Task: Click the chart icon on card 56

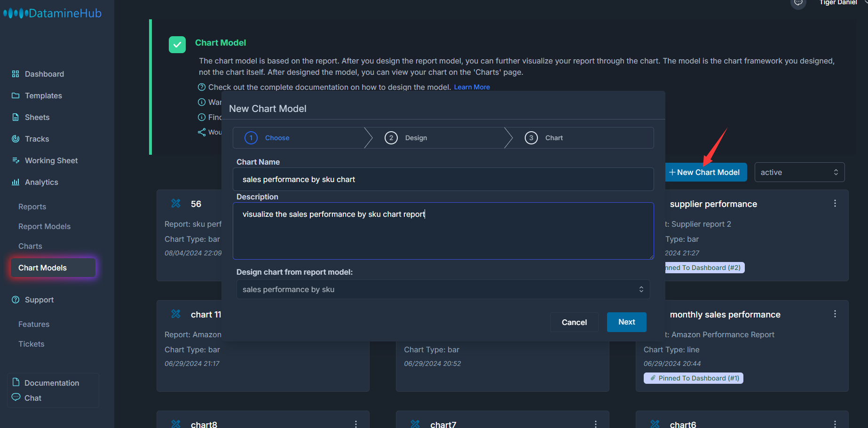Action: 176,203
